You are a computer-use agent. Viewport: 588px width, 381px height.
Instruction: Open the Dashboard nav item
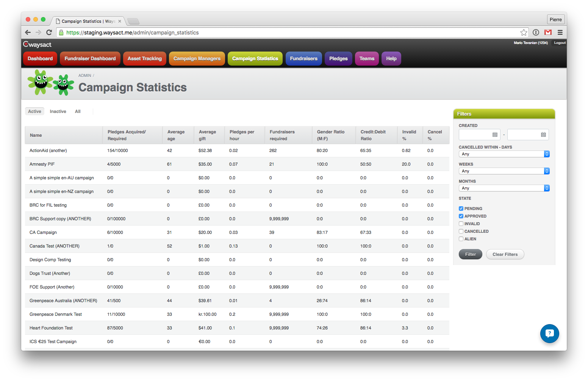(40, 58)
